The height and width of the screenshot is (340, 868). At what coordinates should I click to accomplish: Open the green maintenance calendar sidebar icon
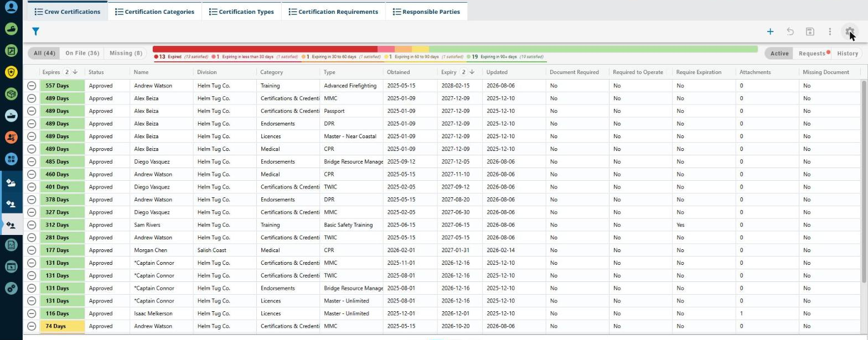[11, 51]
